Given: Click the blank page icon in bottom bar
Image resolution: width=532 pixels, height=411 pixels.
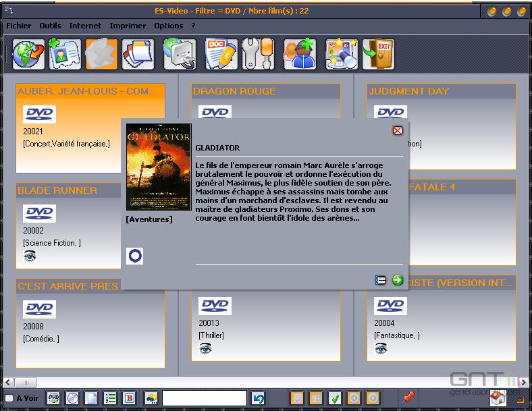Looking at the screenshot, I should [91, 398].
